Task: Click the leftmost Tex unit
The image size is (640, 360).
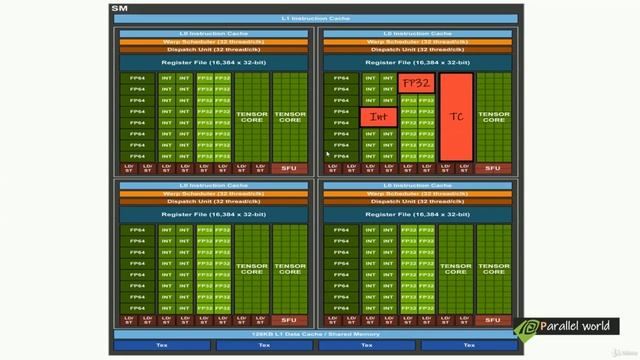Action: tap(162, 345)
